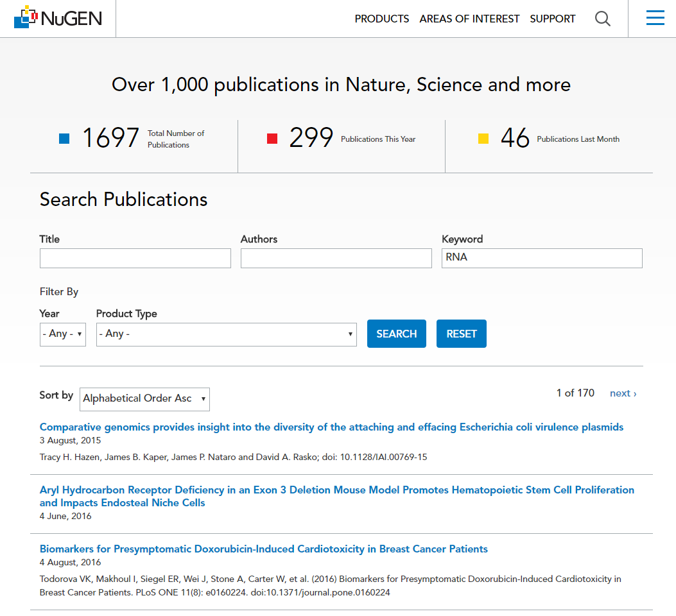Click the Search Publications heading
The width and height of the screenshot is (676, 616).
124,200
